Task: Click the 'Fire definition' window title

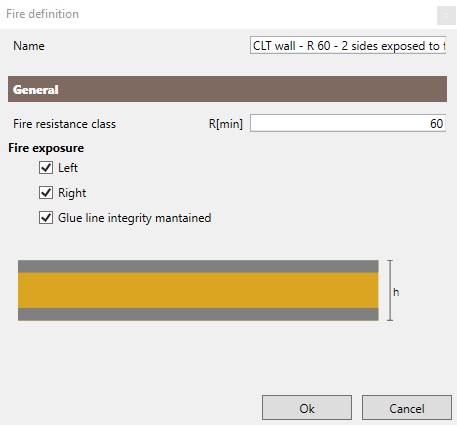Action: (x=42, y=14)
